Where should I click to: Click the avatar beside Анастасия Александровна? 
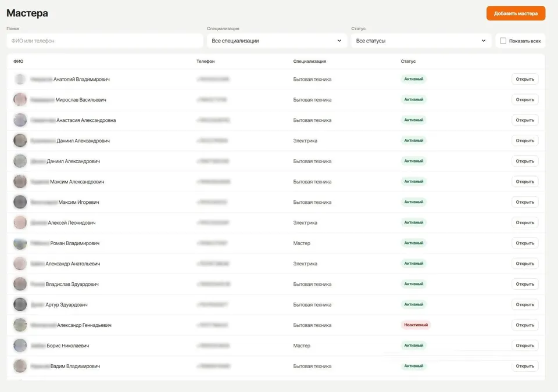[20, 120]
